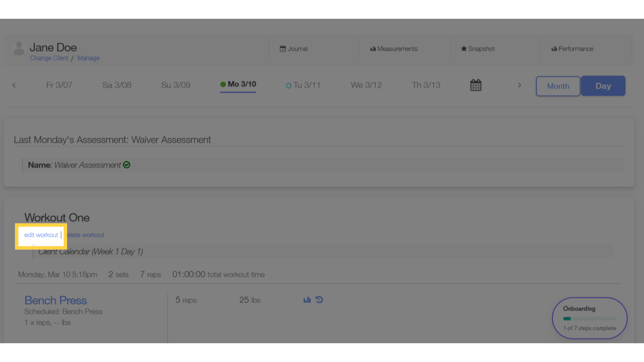Open the Measurements tab

click(394, 49)
